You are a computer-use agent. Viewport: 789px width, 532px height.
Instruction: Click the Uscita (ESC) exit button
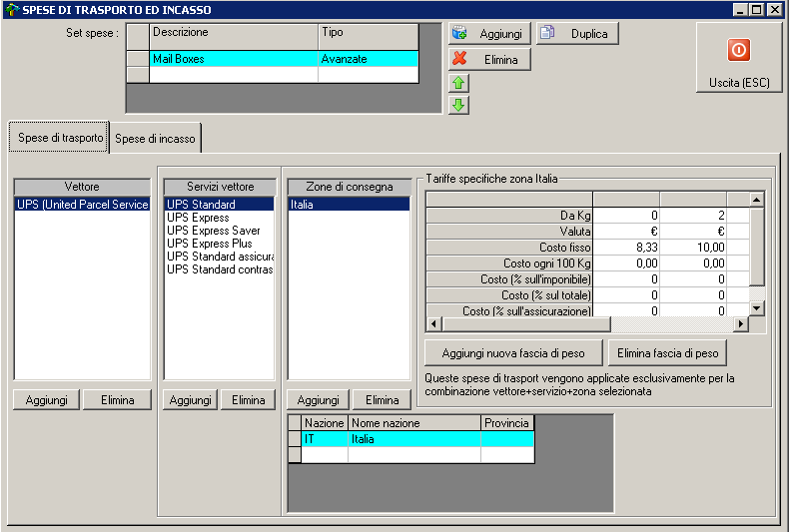[x=739, y=57]
